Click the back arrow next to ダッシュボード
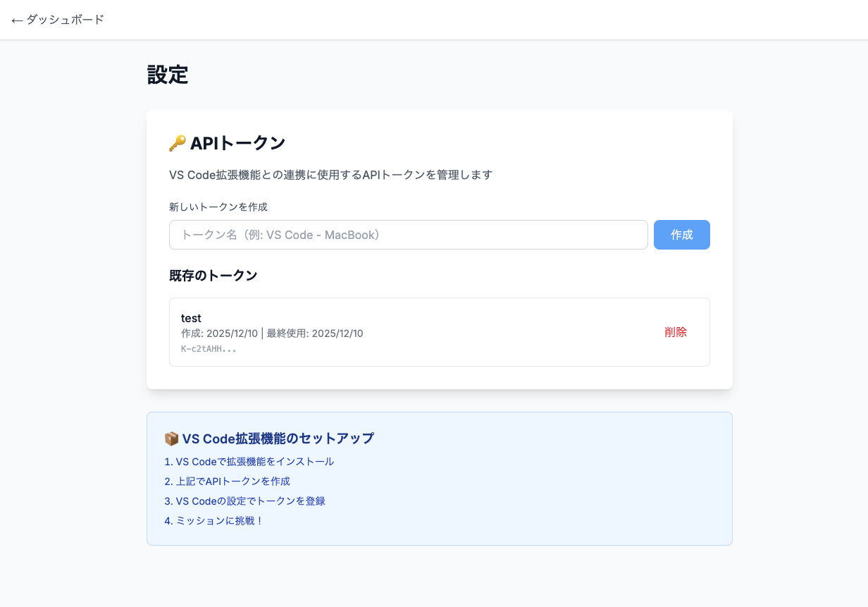 pyautogui.click(x=18, y=20)
